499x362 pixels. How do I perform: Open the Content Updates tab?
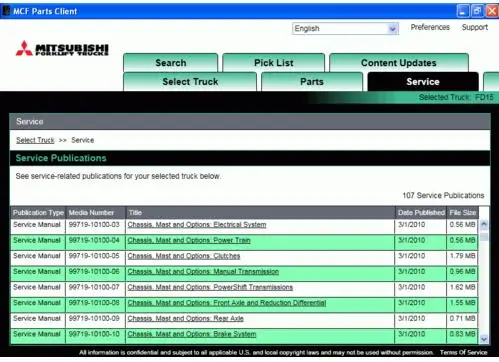click(399, 63)
